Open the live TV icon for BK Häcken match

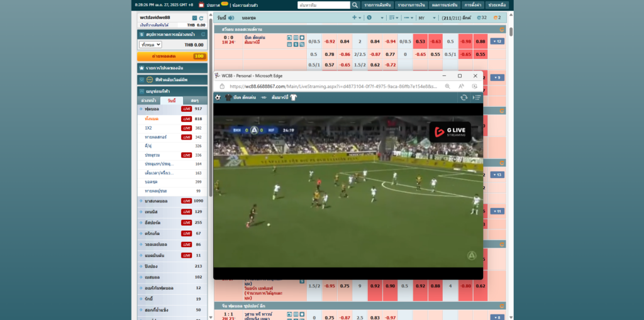click(289, 38)
